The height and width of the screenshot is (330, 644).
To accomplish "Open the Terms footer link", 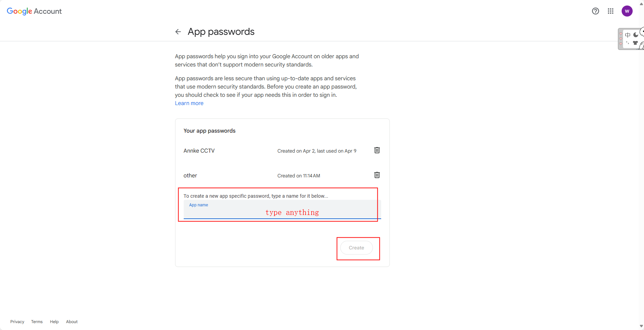I will 37,322.
